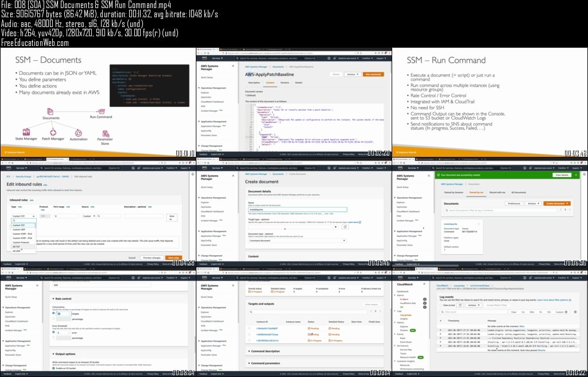Image resolution: width=588 pixels, height=377 pixels.
Task: Click the refresh icon beside Target type dropdown
Action: click(x=345, y=227)
